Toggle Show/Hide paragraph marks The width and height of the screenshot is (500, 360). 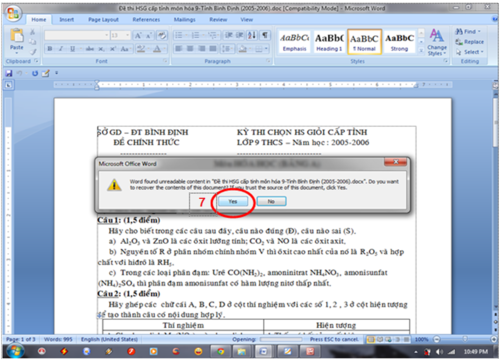tap(265, 35)
